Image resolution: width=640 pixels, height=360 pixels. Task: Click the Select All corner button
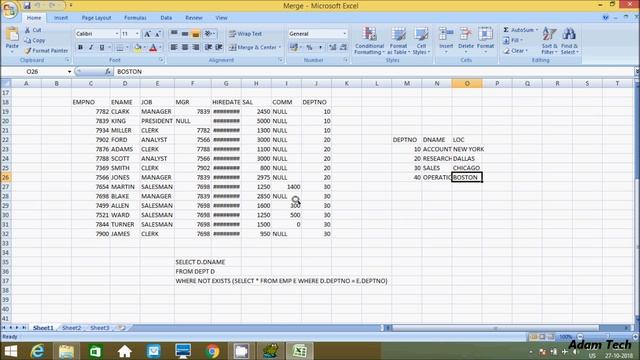coord(6,83)
